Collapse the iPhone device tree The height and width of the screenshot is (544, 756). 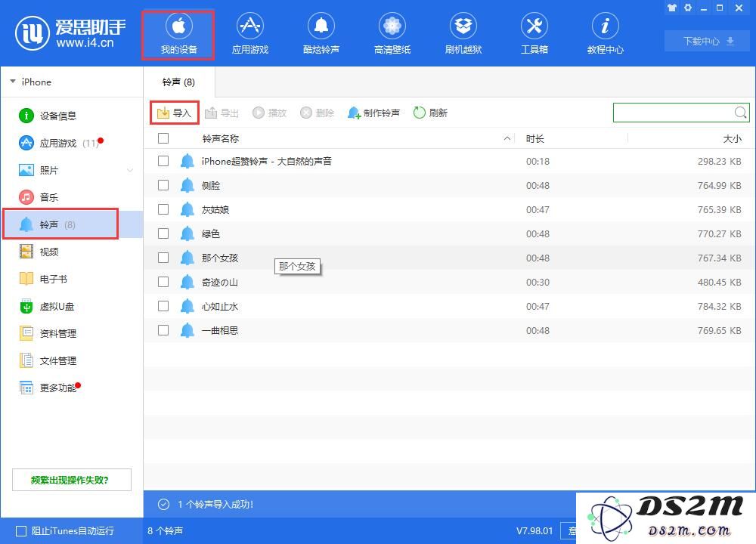click(13, 82)
